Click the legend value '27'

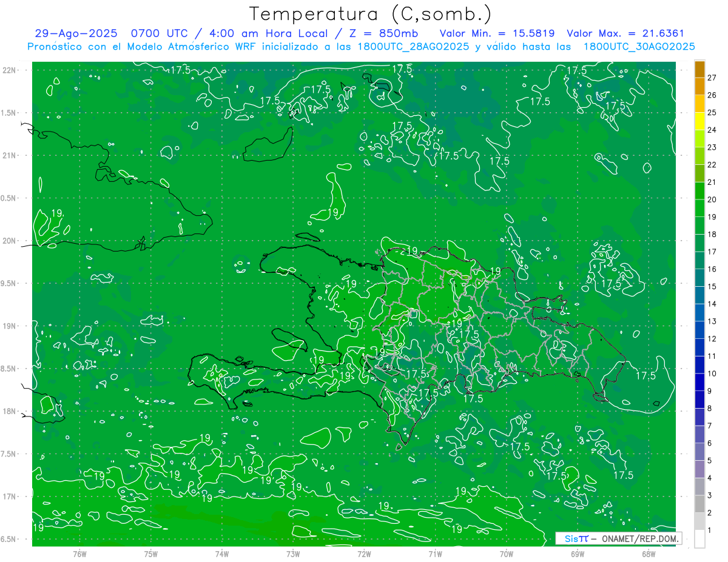712,78
